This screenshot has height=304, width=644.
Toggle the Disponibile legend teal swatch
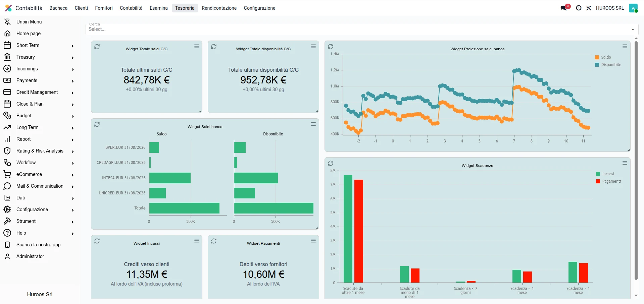597,65
